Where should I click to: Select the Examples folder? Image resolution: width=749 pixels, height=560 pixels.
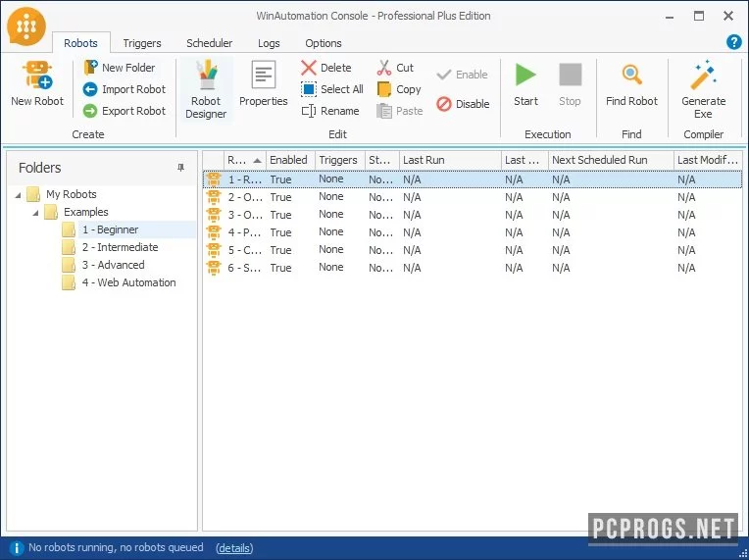[86, 212]
